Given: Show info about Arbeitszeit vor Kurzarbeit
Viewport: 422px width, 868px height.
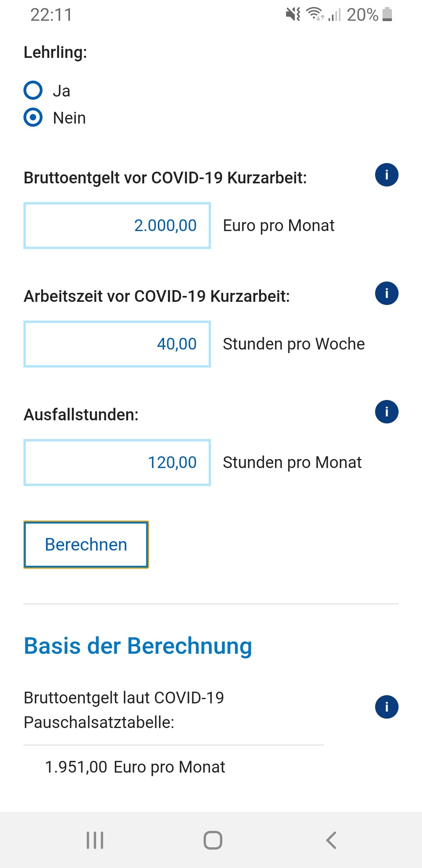Looking at the screenshot, I should [386, 293].
